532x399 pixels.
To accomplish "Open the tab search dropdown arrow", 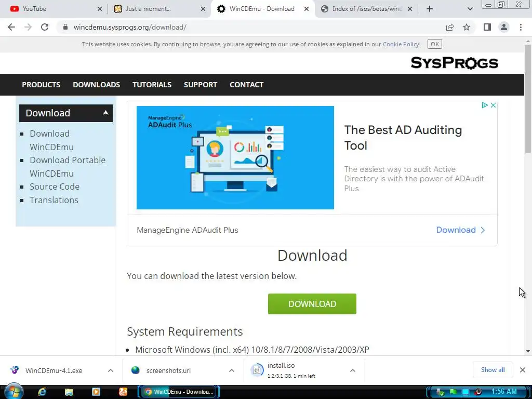I will 470,9.
